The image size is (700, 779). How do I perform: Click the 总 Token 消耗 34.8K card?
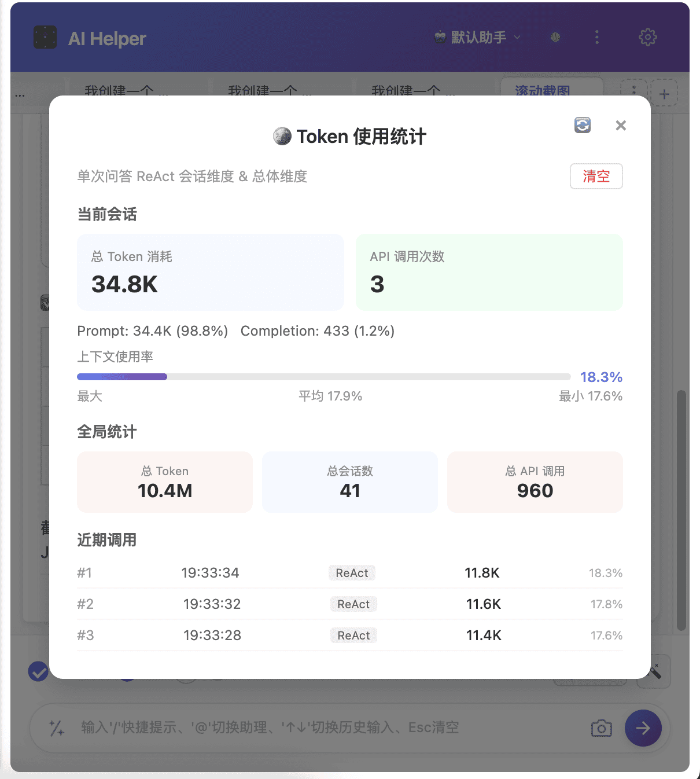coord(211,272)
